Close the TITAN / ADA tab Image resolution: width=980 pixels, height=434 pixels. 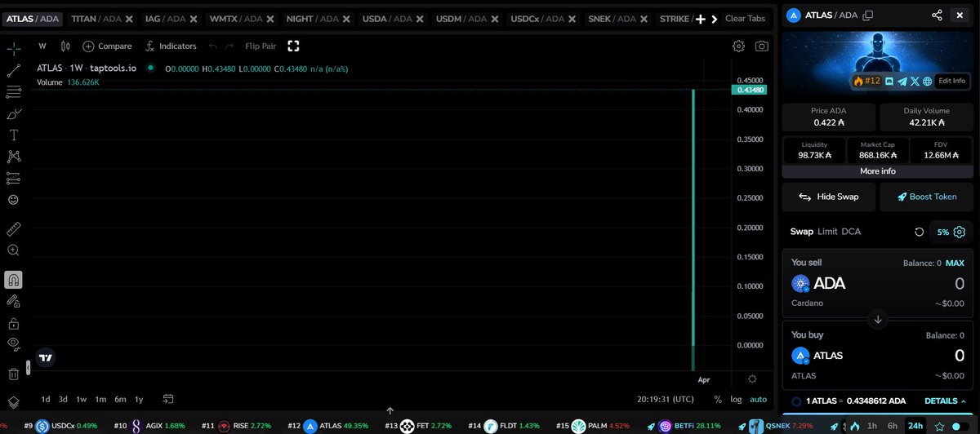pos(129,18)
